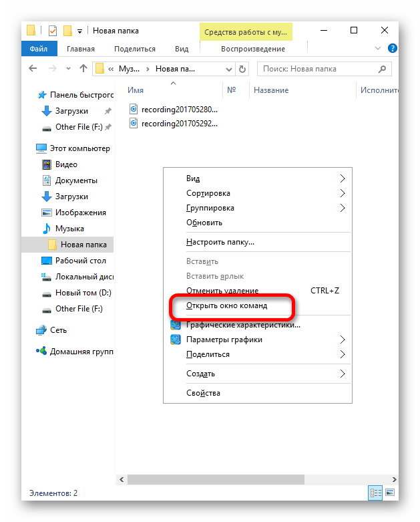
Task: Open Help with the blue question icon
Action: coord(393,49)
